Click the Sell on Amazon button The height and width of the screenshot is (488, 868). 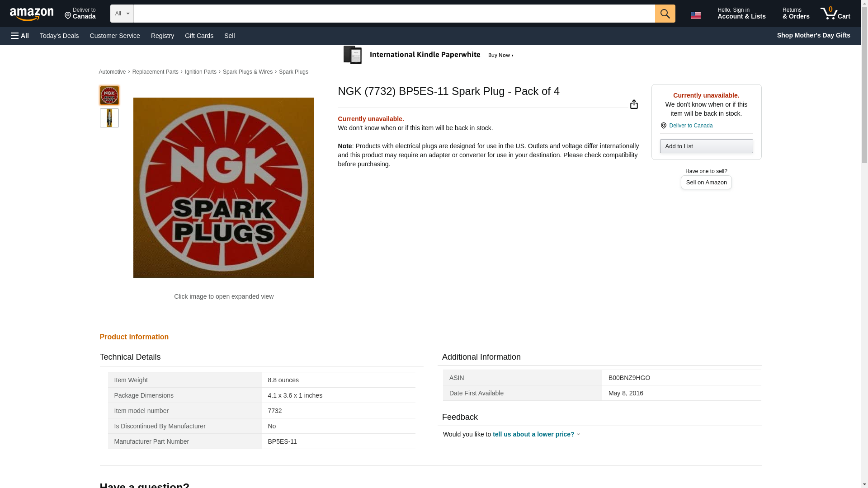click(x=706, y=182)
